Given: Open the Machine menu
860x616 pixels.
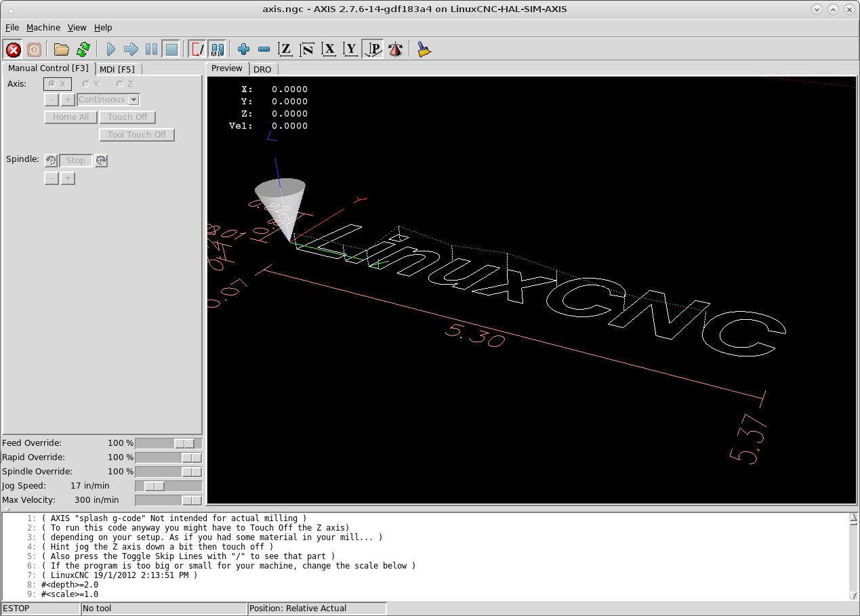Looking at the screenshot, I should tap(43, 28).
